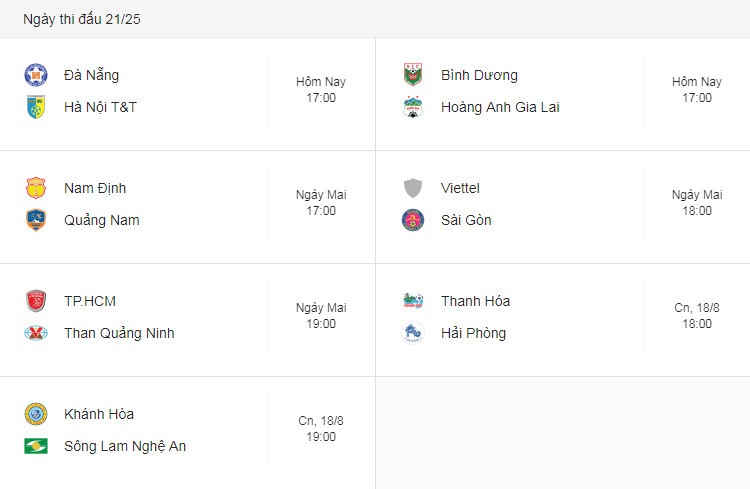Select the Quảng Nam team logo
750x489 pixels.
click(36, 220)
